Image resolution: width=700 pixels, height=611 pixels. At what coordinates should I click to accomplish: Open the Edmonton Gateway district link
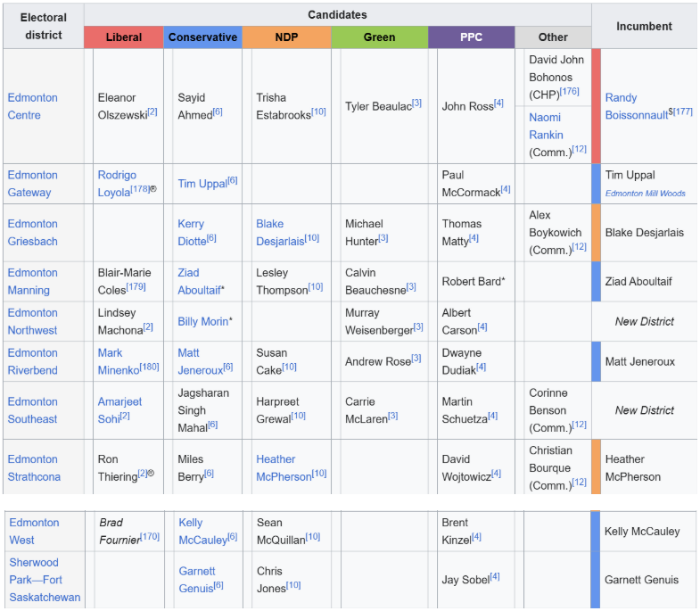click(33, 184)
